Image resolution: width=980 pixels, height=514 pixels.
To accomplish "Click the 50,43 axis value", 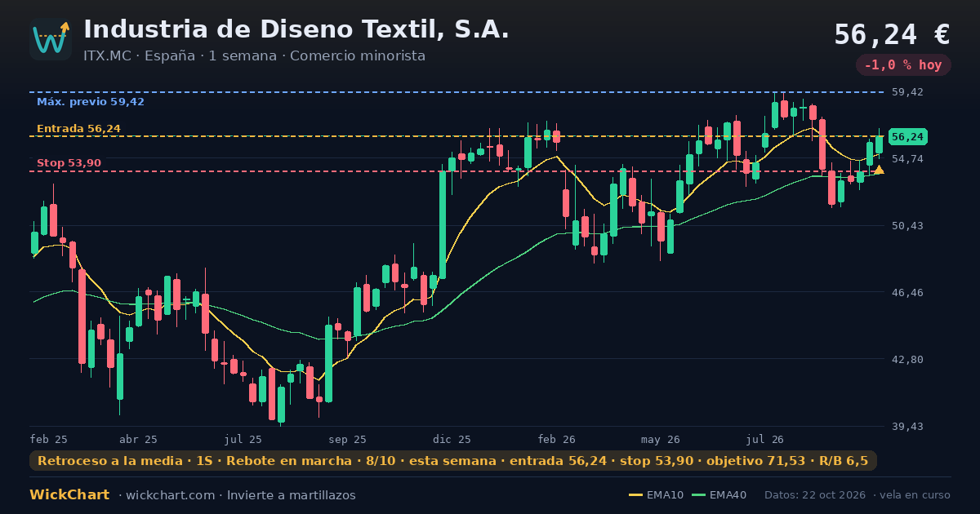I will pyautogui.click(x=906, y=225).
